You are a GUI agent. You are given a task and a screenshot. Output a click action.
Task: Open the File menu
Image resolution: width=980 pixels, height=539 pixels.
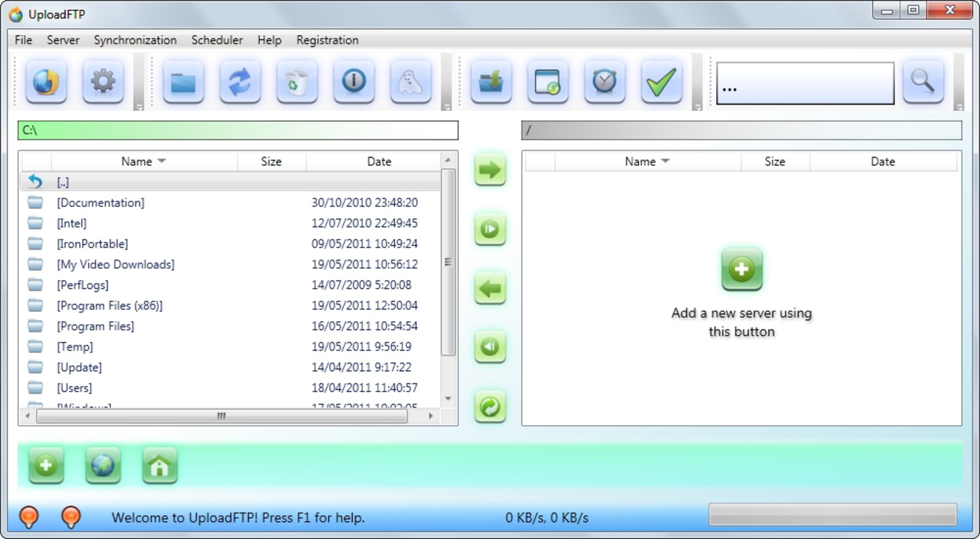coord(24,40)
